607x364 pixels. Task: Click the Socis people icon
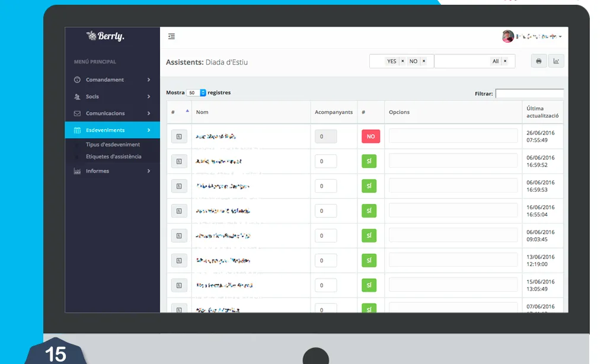[x=77, y=97]
